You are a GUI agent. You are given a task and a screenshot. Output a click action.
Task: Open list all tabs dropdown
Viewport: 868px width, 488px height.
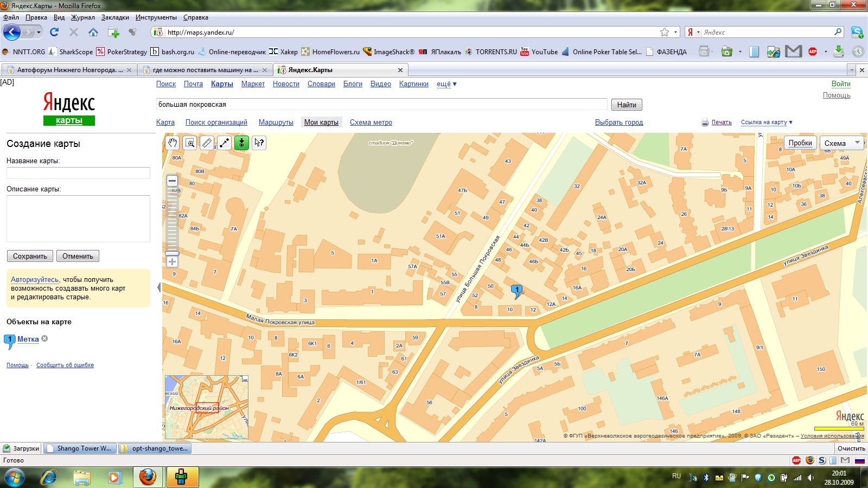pos(852,70)
